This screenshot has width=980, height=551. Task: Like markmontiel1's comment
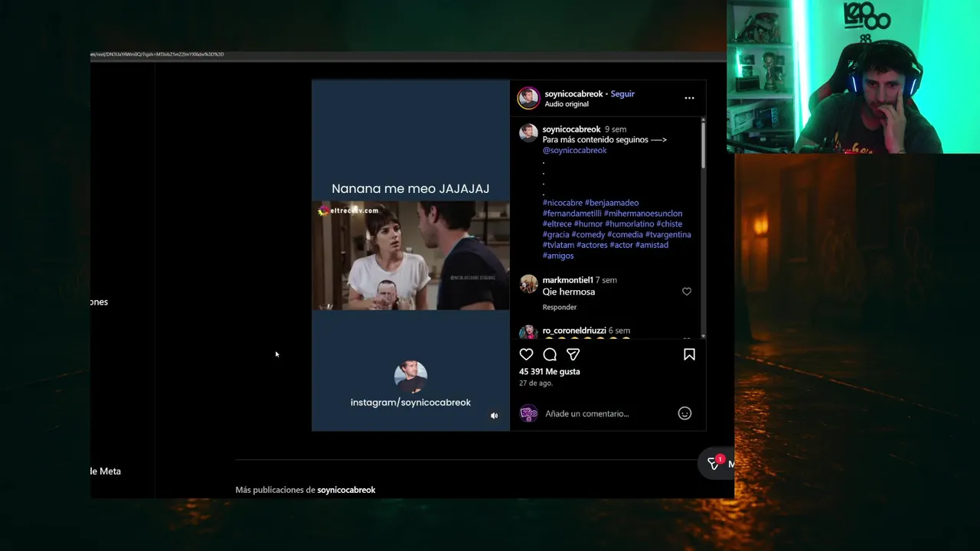click(686, 292)
